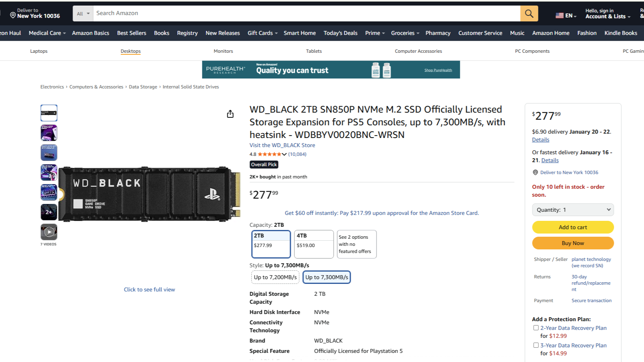The height and width of the screenshot is (362, 644).
Task: Click the Buy Now button
Action: coord(573,243)
